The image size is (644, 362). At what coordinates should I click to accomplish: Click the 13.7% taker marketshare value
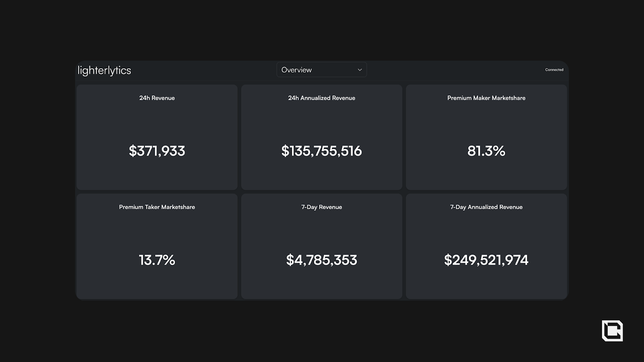[x=157, y=260]
